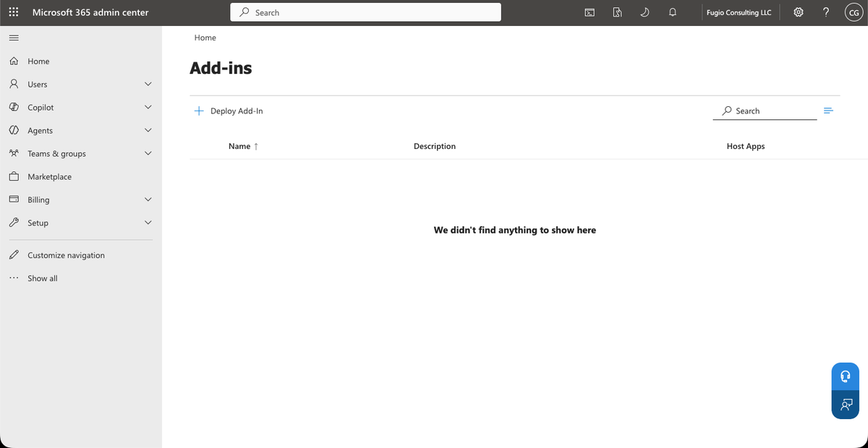
Task: Open CG account avatar
Action: coord(854,12)
